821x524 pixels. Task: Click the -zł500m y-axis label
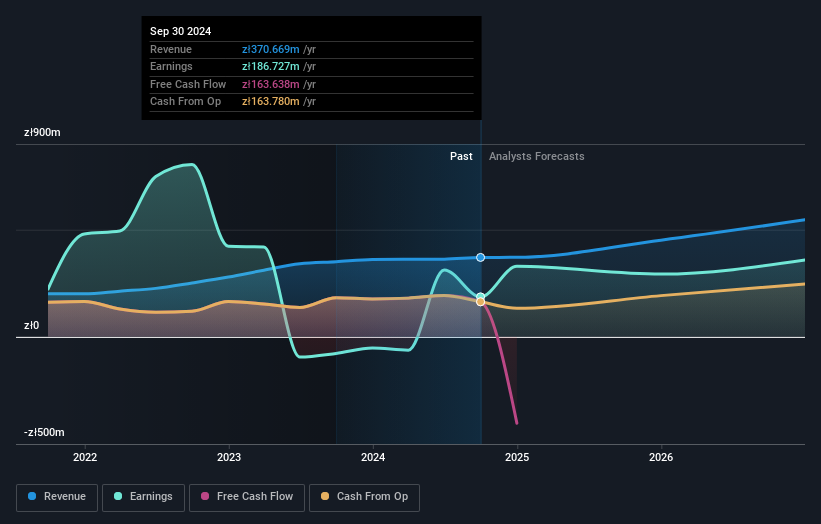coord(44,432)
